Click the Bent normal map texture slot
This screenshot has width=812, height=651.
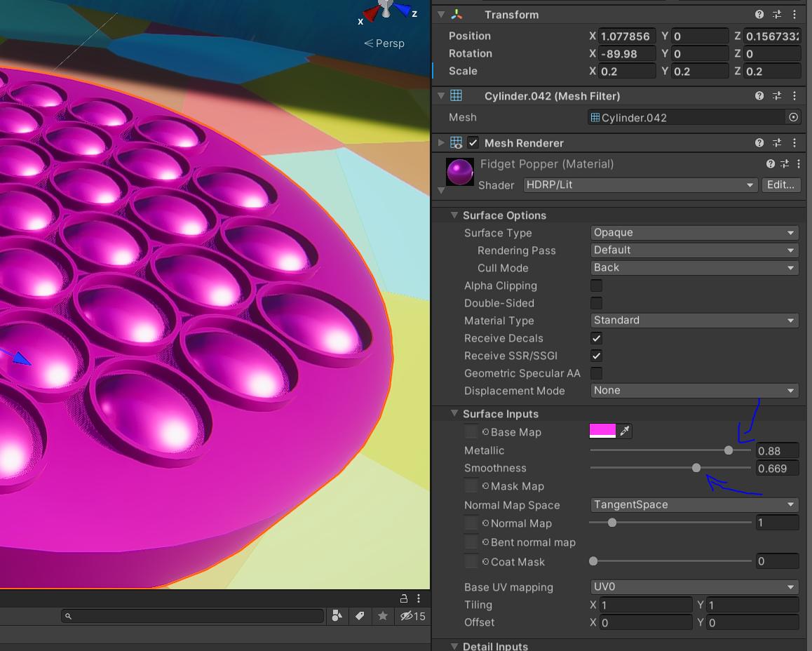(471, 542)
